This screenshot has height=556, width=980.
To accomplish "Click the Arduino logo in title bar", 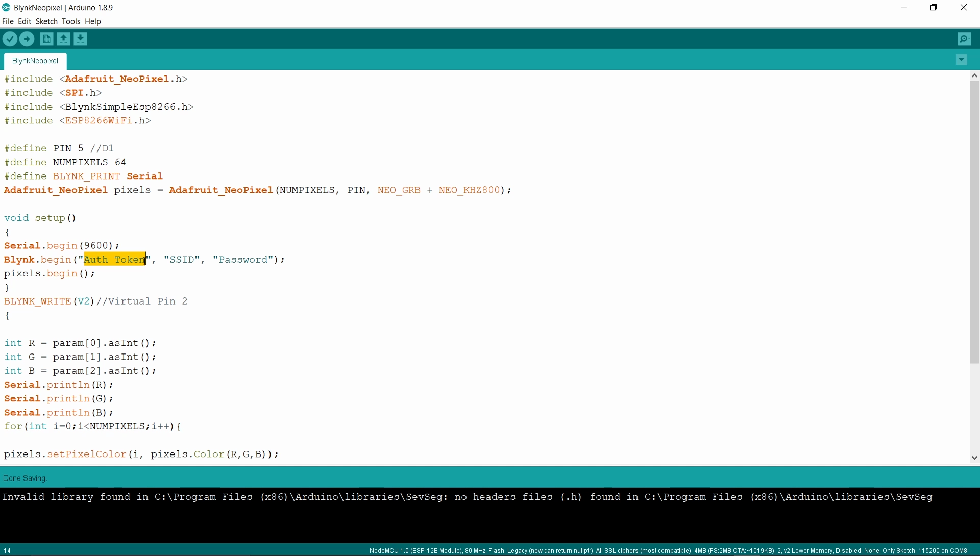I will [6, 7].
